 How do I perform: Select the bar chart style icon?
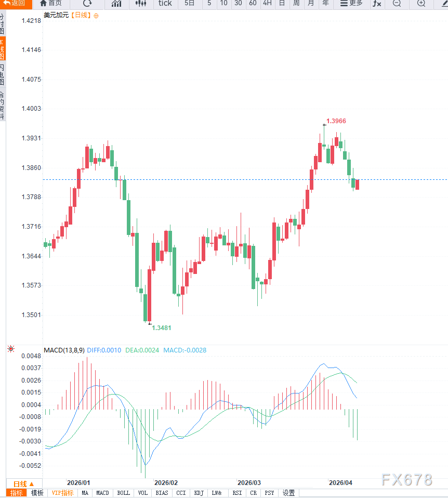coord(116,3)
